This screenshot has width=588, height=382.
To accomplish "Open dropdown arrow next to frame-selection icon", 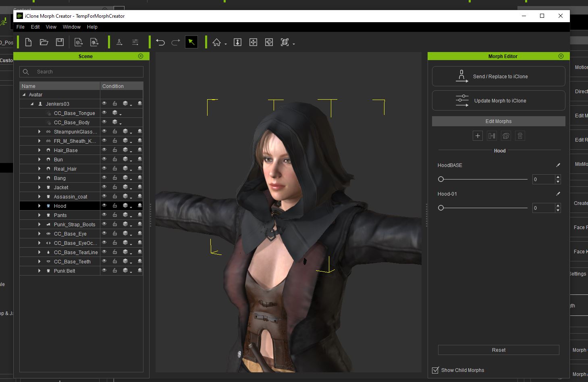I will click(x=294, y=44).
